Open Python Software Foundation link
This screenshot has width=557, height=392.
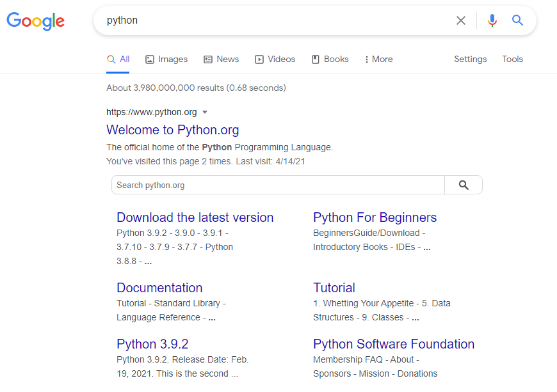point(394,344)
